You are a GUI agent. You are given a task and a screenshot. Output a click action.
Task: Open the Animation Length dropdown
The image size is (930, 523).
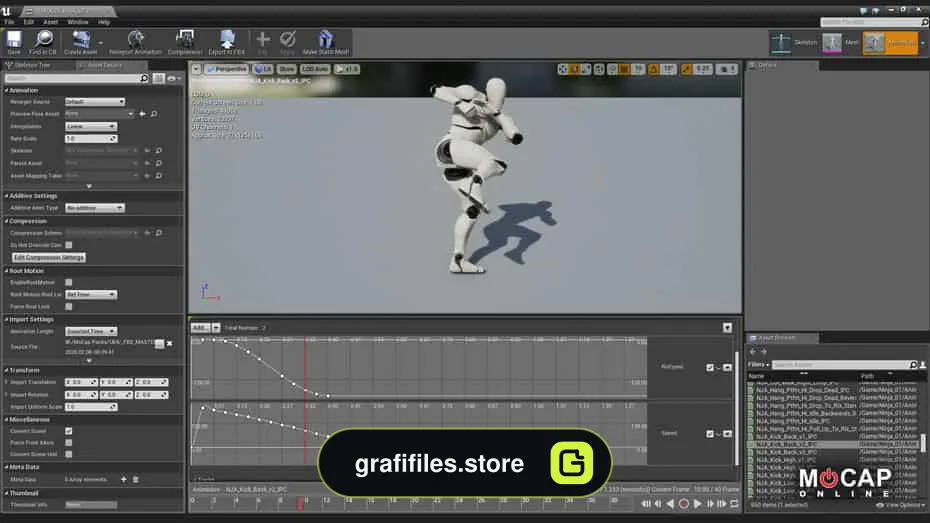tap(91, 331)
